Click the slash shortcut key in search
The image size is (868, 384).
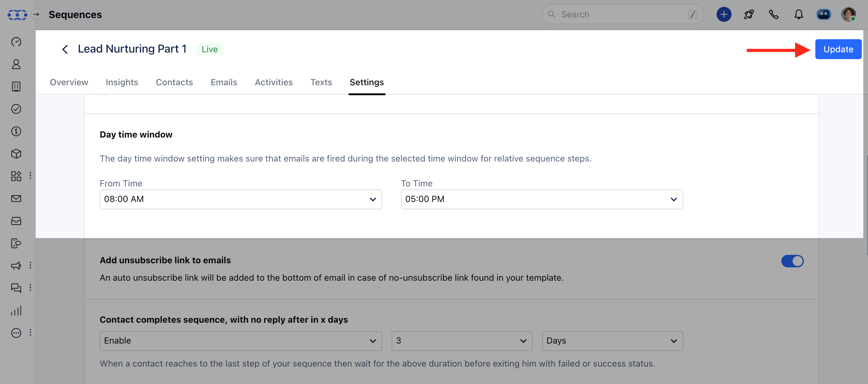coord(693,15)
